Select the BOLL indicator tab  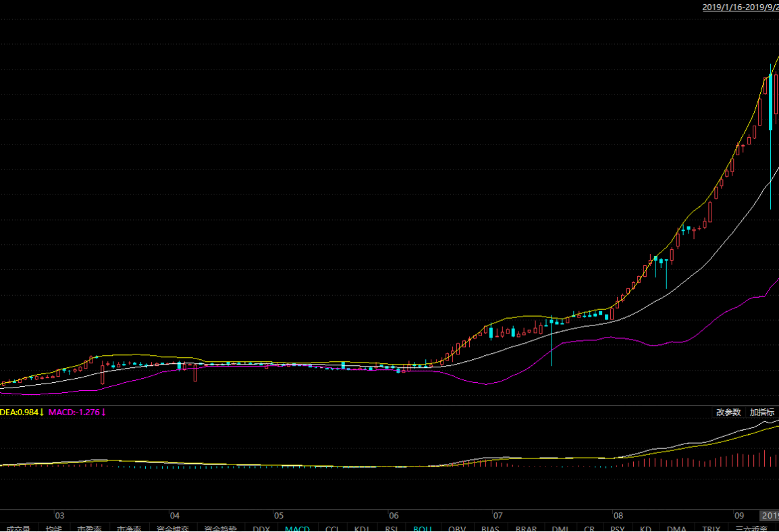click(423, 529)
